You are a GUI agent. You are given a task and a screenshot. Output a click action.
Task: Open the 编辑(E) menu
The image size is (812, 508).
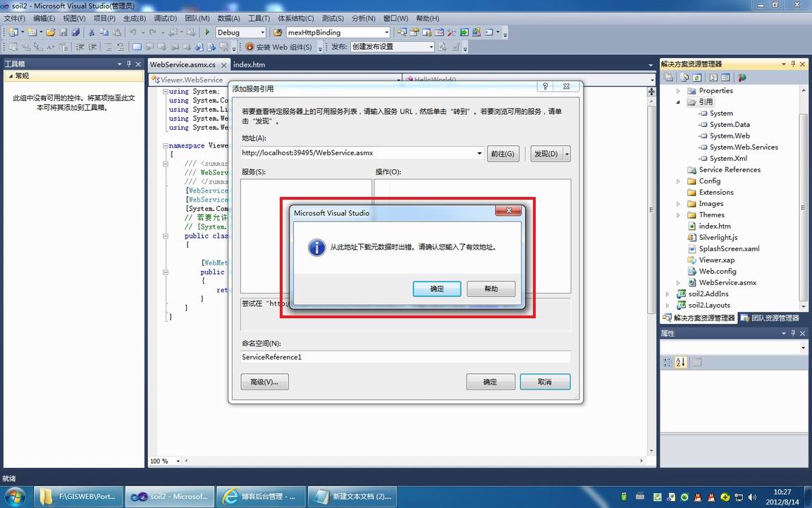(44, 18)
